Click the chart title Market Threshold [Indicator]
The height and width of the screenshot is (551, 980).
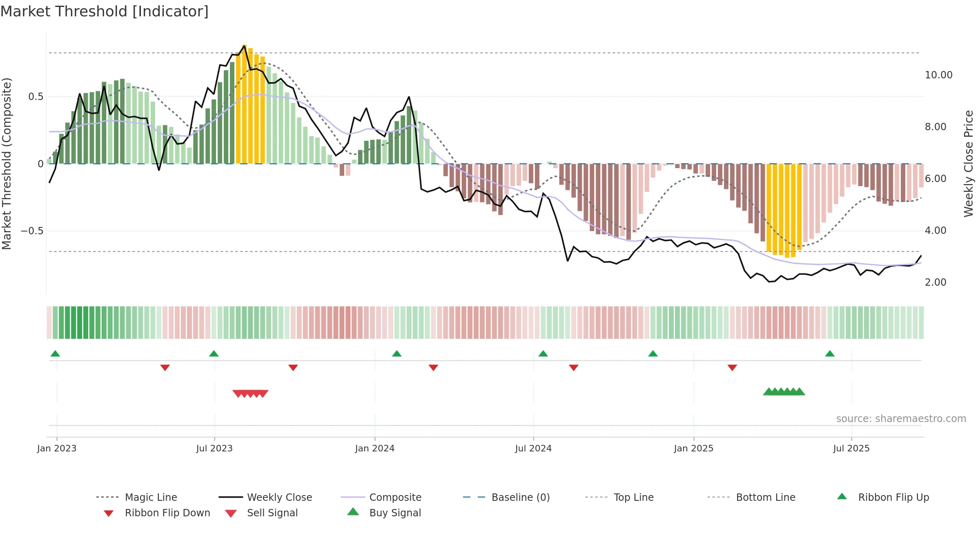105,11
